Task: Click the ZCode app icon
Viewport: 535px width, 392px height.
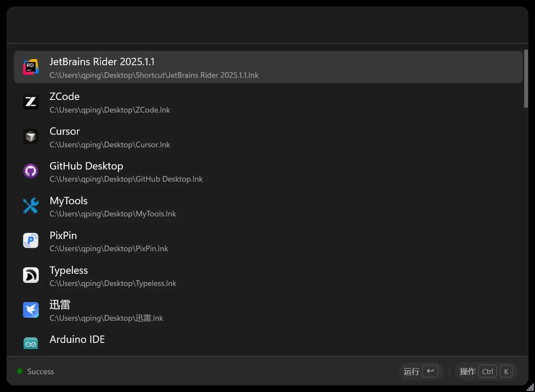Action: pos(31,102)
